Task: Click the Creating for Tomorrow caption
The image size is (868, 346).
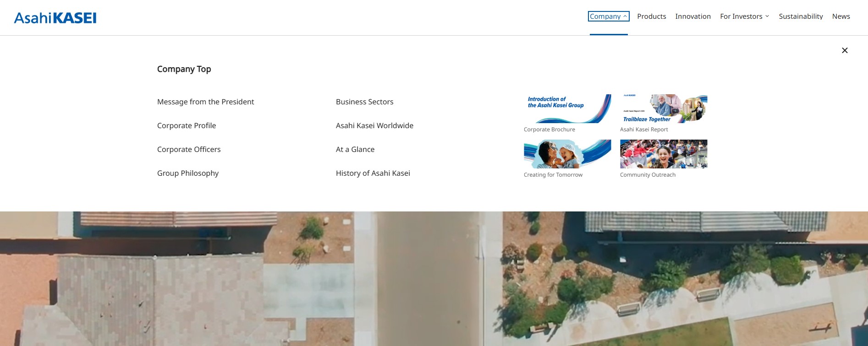Action: pyautogui.click(x=553, y=175)
